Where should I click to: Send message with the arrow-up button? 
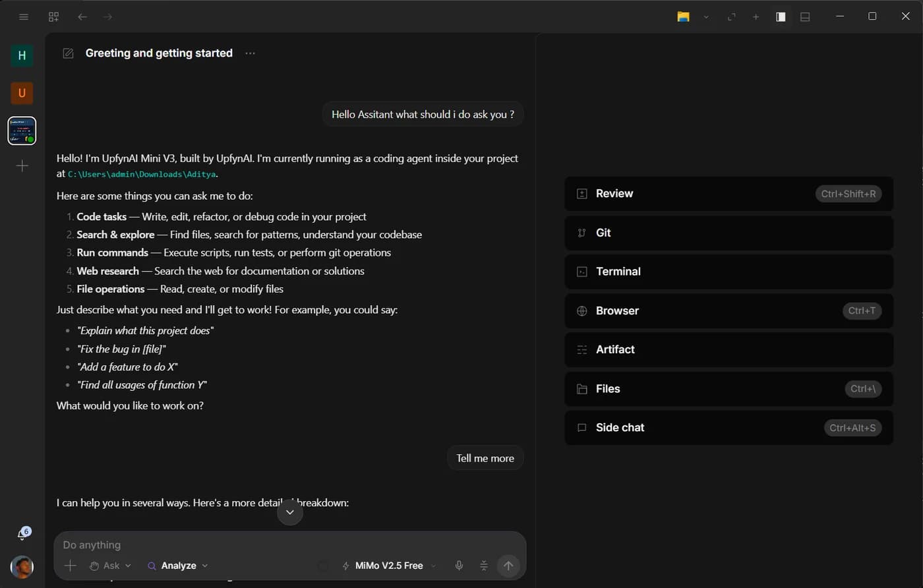pyautogui.click(x=508, y=566)
